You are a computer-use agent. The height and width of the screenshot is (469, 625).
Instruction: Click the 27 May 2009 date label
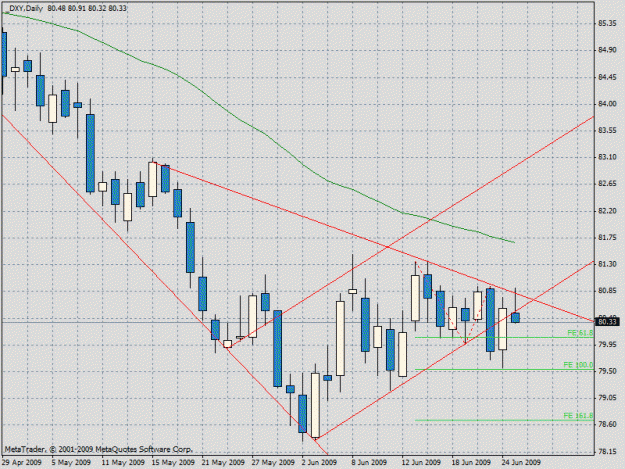273,462
